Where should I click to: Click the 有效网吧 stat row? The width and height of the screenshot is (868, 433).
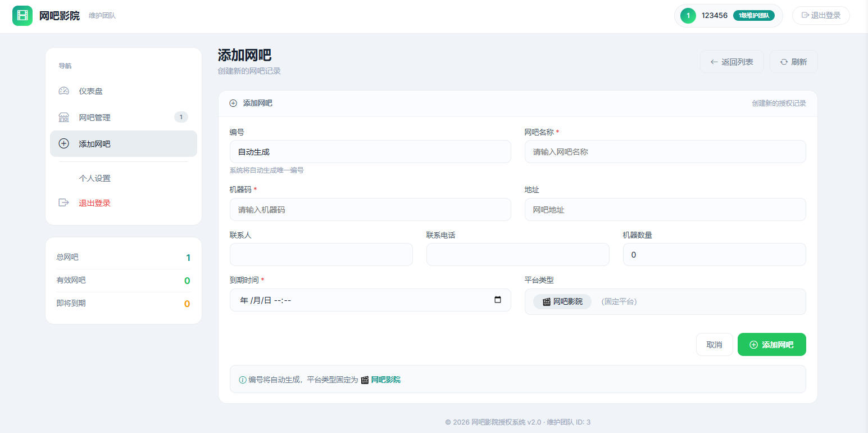(124, 281)
